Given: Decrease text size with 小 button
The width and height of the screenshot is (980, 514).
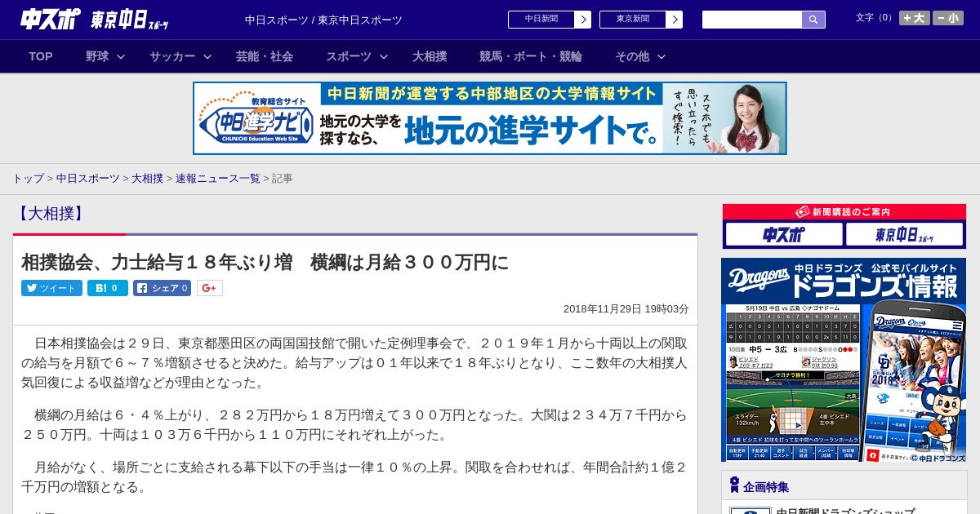Looking at the screenshot, I should [948, 18].
